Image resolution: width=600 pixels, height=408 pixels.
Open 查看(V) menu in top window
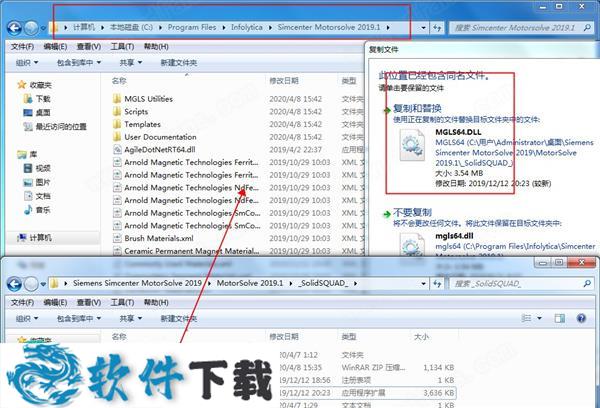pyautogui.click(x=88, y=47)
